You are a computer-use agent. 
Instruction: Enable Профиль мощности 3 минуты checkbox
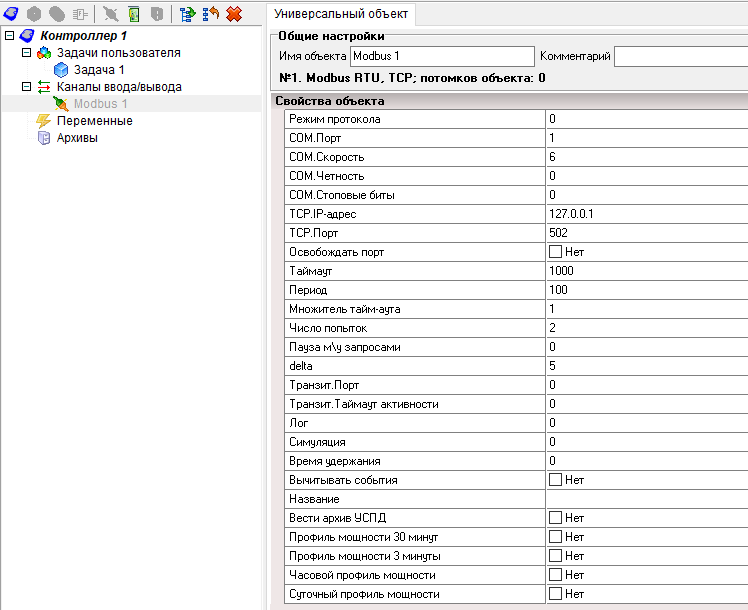coord(555,556)
